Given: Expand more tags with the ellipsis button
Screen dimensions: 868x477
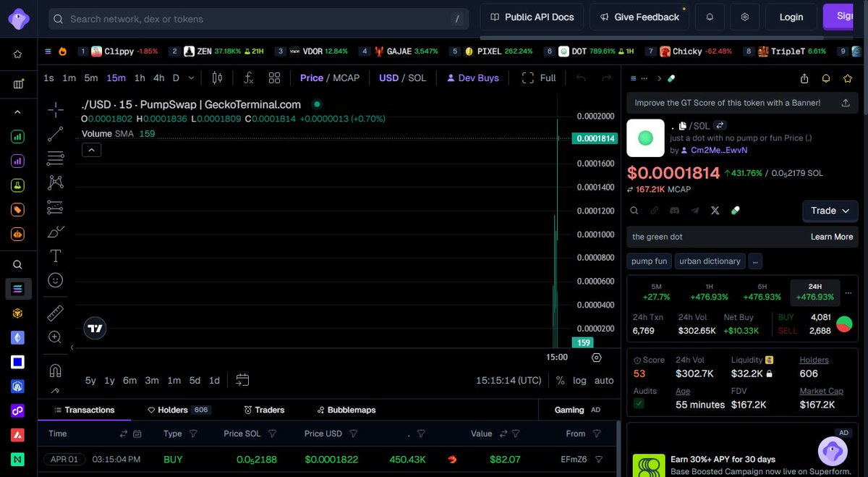Looking at the screenshot, I should point(755,261).
